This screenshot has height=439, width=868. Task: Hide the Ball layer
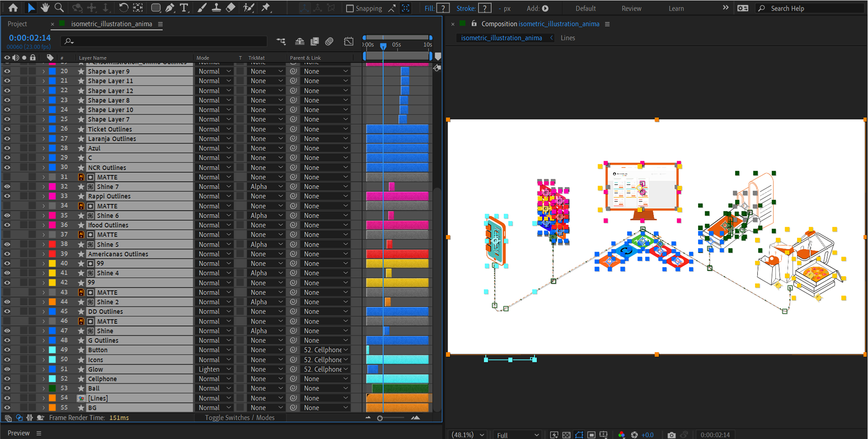[x=7, y=388]
